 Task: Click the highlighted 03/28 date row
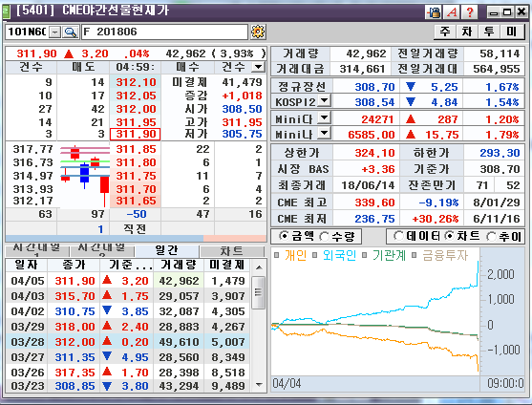[128, 342]
